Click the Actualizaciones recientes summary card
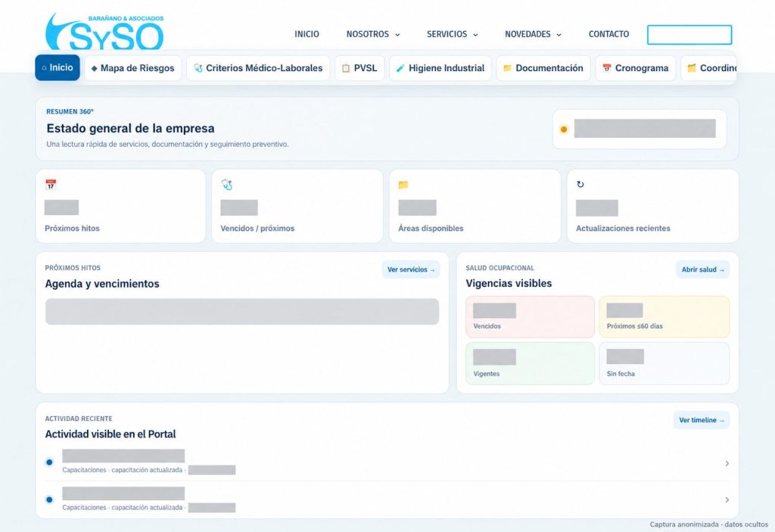The width and height of the screenshot is (775, 532). [x=653, y=206]
